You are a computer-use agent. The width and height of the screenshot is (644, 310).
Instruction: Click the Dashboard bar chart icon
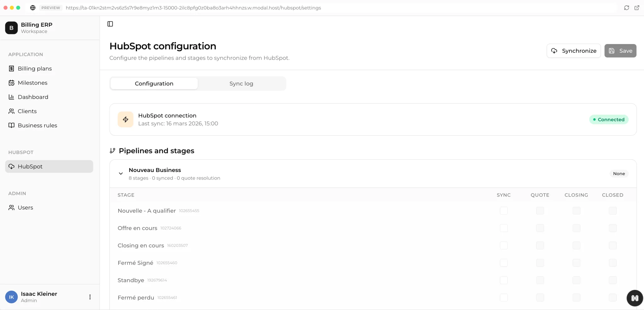pyautogui.click(x=11, y=97)
